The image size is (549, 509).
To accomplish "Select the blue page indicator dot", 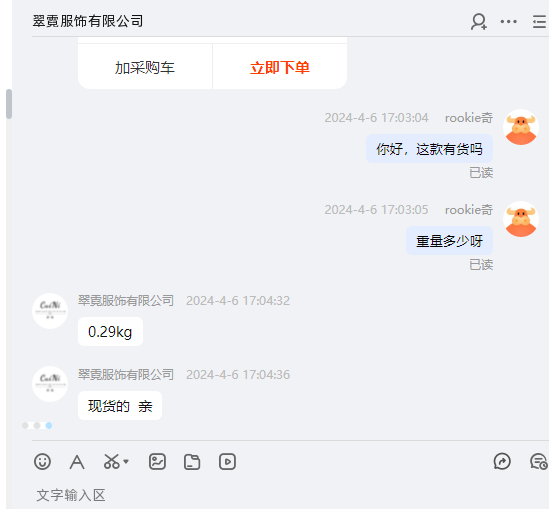I will (x=49, y=425).
